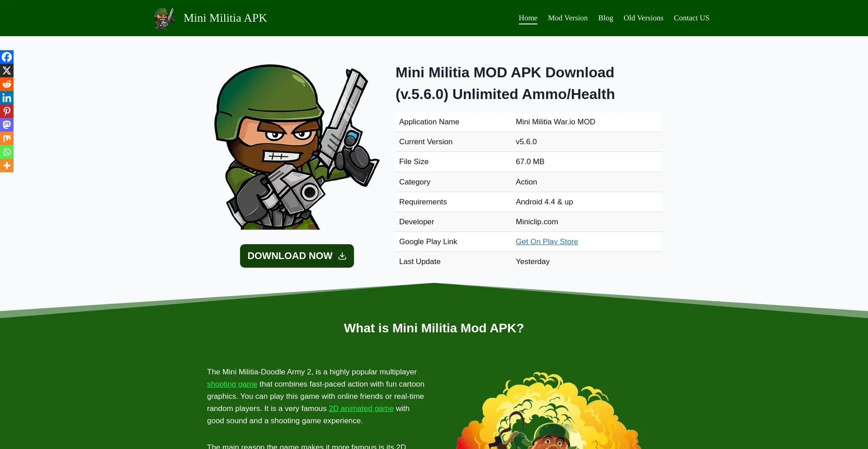This screenshot has height=449, width=868.
Task: Share page via WhatsApp
Action: [7, 152]
